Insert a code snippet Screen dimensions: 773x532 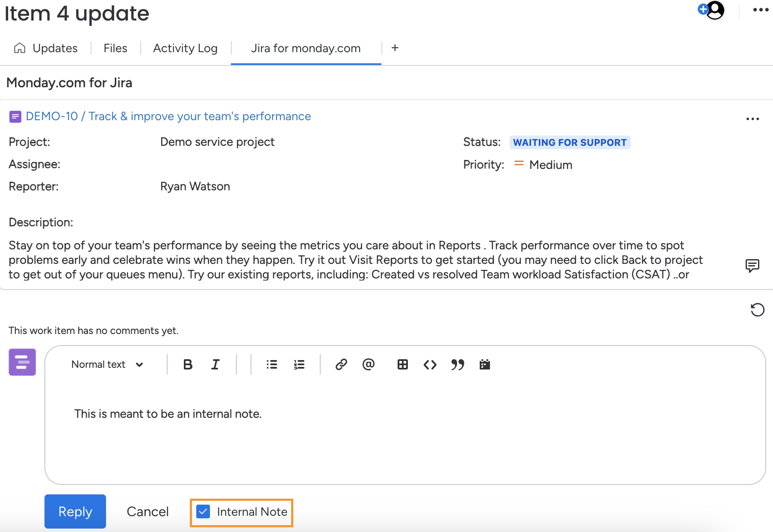click(x=430, y=364)
